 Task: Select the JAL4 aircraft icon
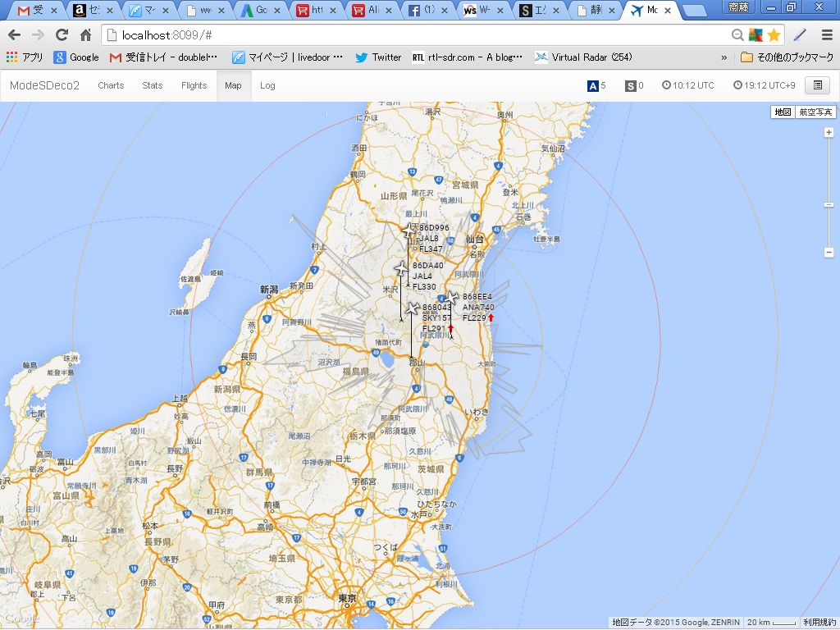[x=401, y=268]
